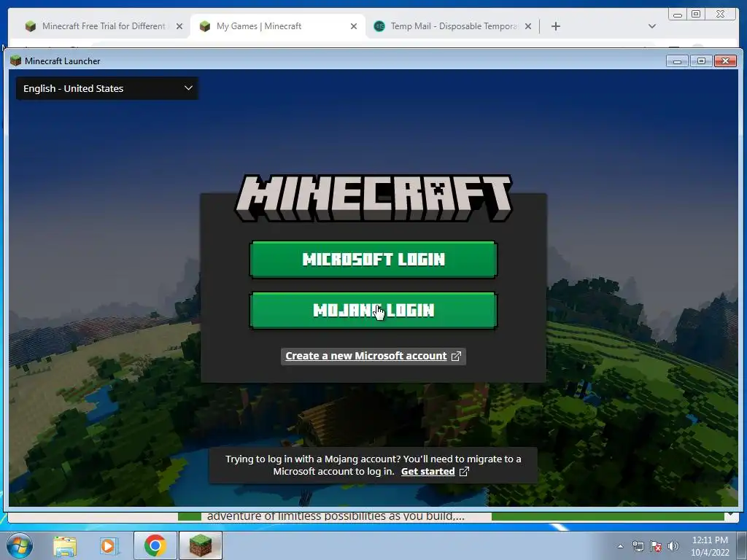Screen dimensions: 747x560
Task: Open Create a new Microsoft account link
Action: click(x=366, y=356)
